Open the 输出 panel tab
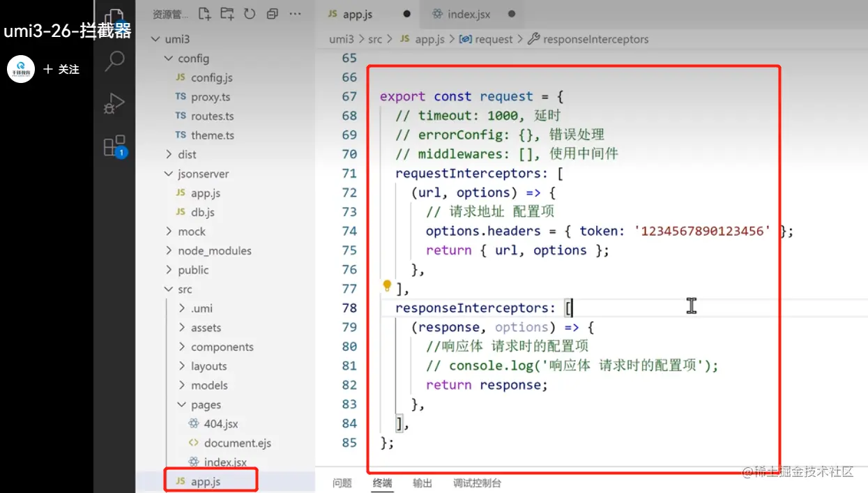The image size is (868, 493). [x=422, y=483]
